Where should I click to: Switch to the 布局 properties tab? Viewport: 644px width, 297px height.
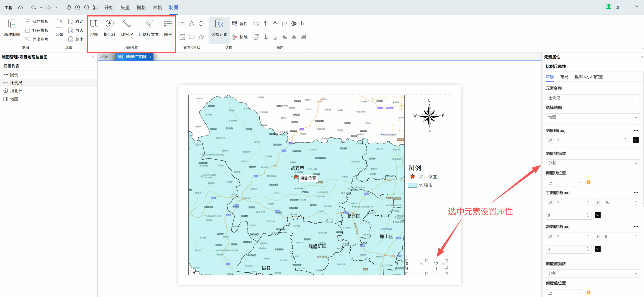point(564,77)
